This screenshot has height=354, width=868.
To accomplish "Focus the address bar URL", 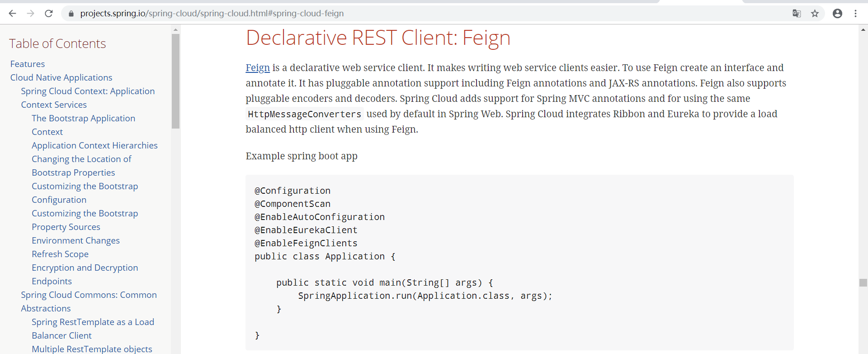I will point(212,14).
